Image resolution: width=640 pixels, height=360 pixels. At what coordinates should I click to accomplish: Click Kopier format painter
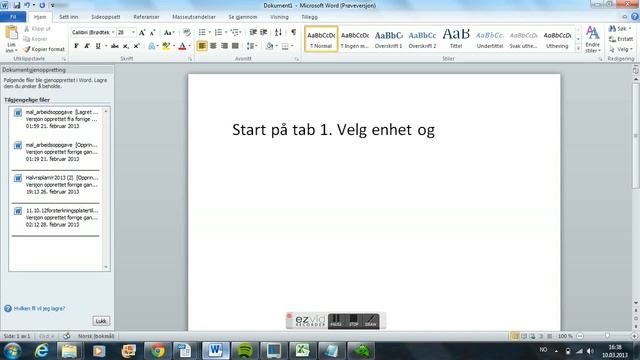click(44, 49)
